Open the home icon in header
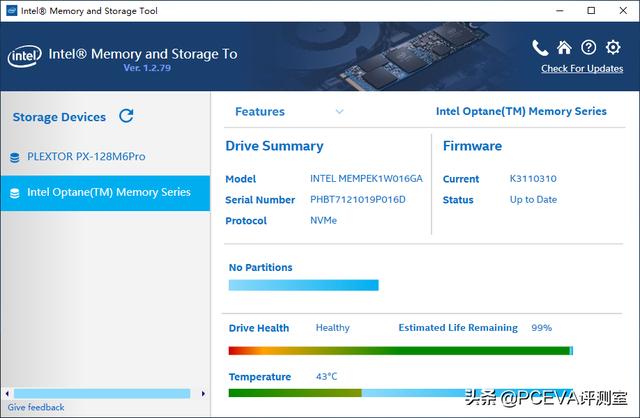This screenshot has height=418, width=640. [564, 48]
